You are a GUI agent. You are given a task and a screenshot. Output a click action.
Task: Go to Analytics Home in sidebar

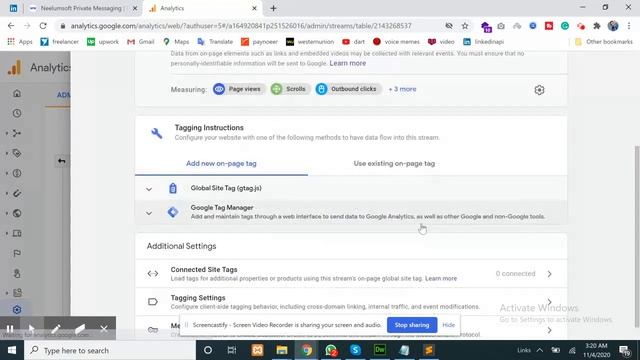click(17, 93)
